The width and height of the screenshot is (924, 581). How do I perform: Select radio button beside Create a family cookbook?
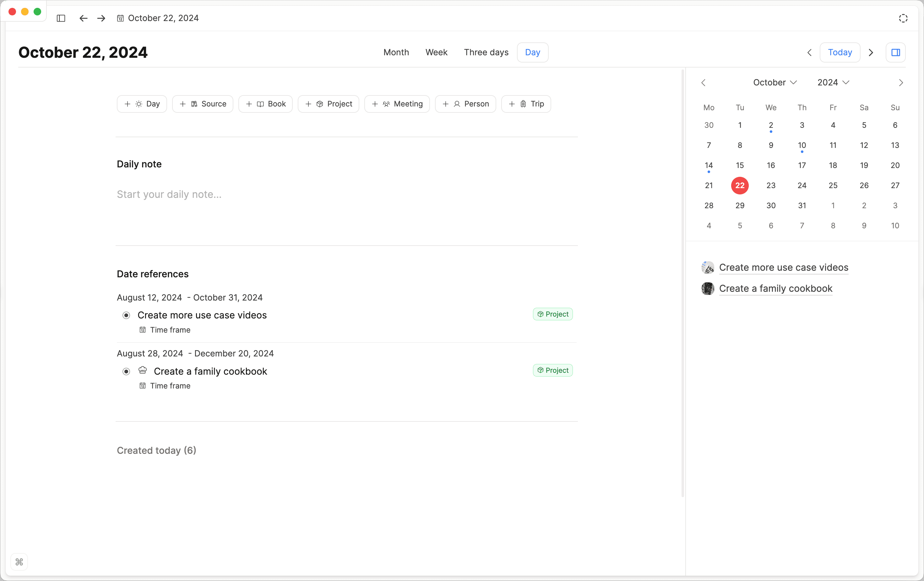pos(126,371)
